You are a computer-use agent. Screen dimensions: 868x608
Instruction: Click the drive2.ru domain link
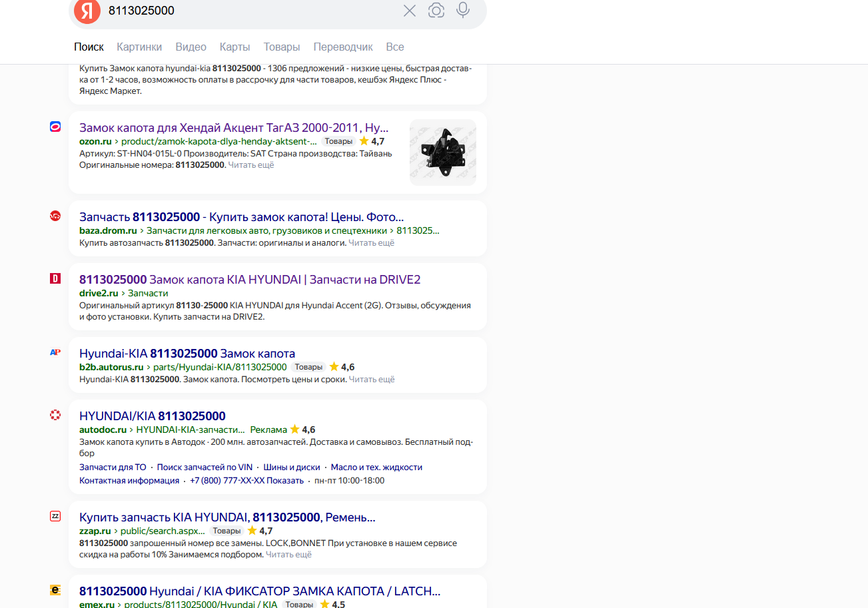(x=99, y=293)
